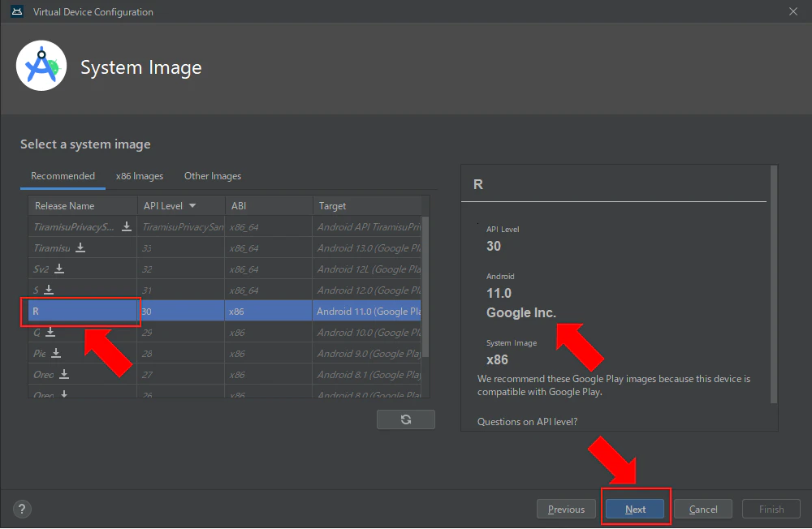Open the help question mark icon

coord(22,510)
